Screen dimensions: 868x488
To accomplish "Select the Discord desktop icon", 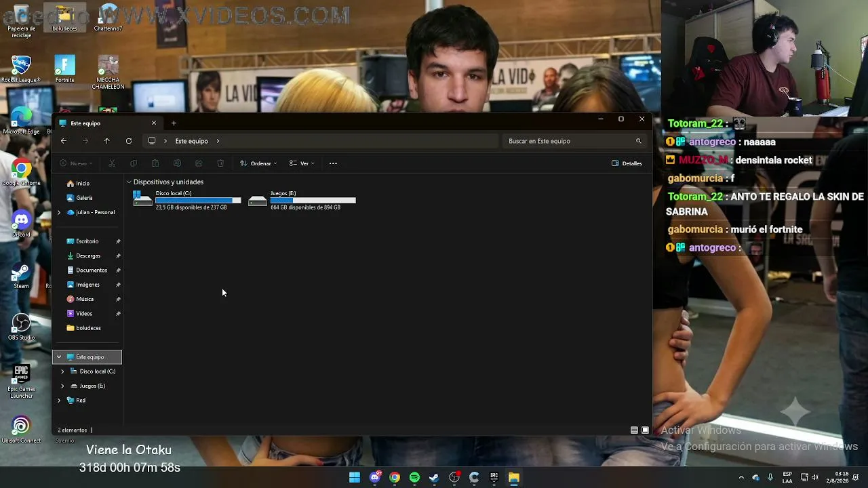I will (x=21, y=224).
